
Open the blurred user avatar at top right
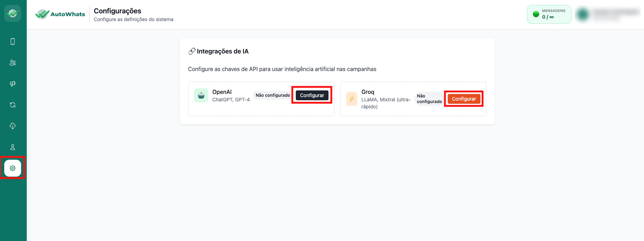tap(583, 14)
